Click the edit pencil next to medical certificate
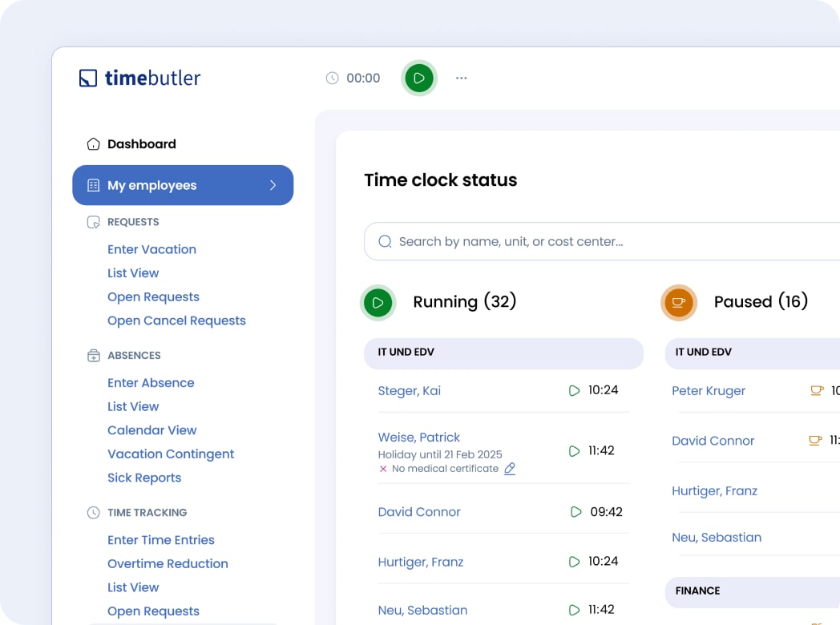 point(510,469)
